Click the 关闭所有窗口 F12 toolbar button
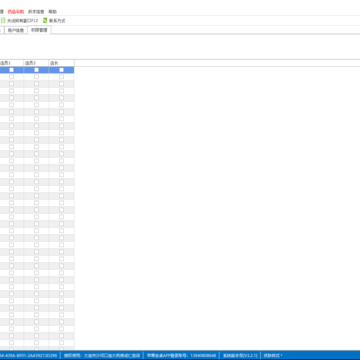The width and height of the screenshot is (360, 360). 20,21
